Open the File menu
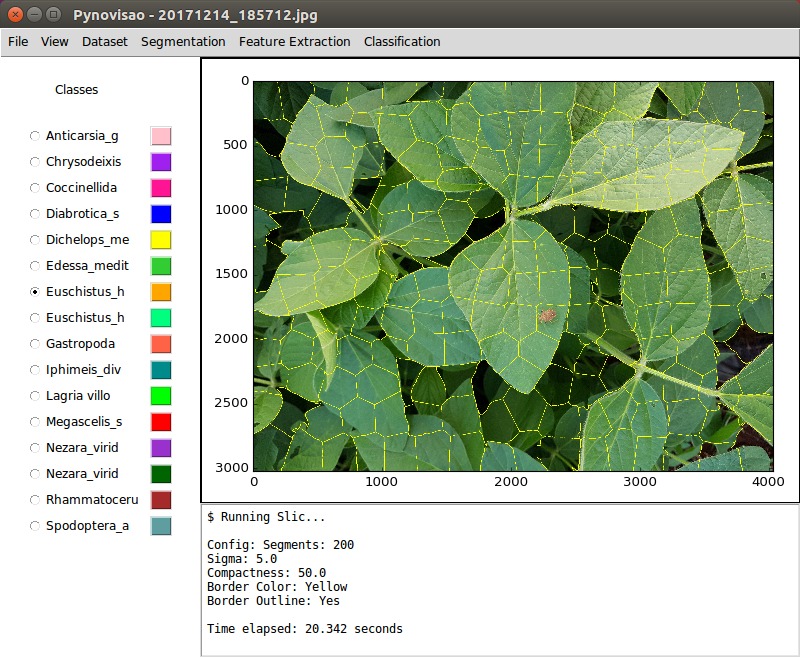 [x=18, y=42]
